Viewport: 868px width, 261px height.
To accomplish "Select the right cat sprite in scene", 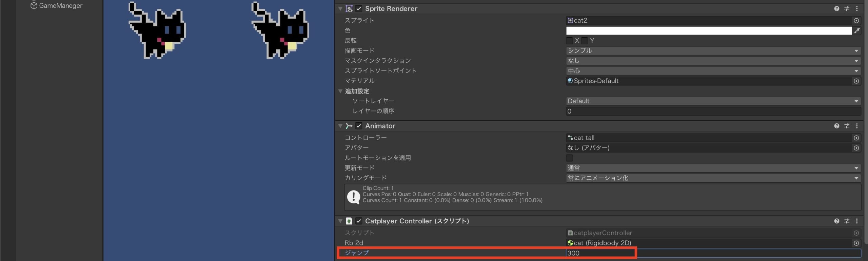I will tap(280, 31).
